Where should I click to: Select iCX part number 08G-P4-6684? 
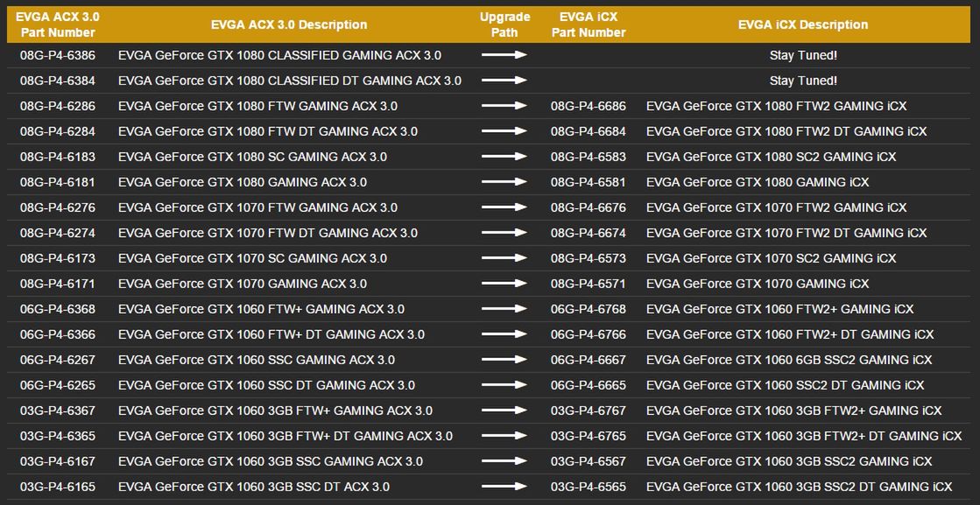click(589, 131)
